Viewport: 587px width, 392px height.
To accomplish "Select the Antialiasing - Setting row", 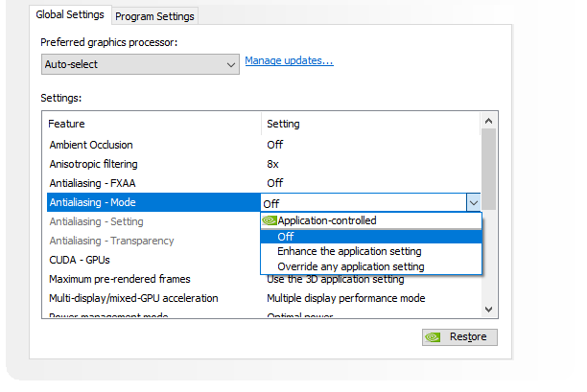I will pyautogui.click(x=153, y=221).
